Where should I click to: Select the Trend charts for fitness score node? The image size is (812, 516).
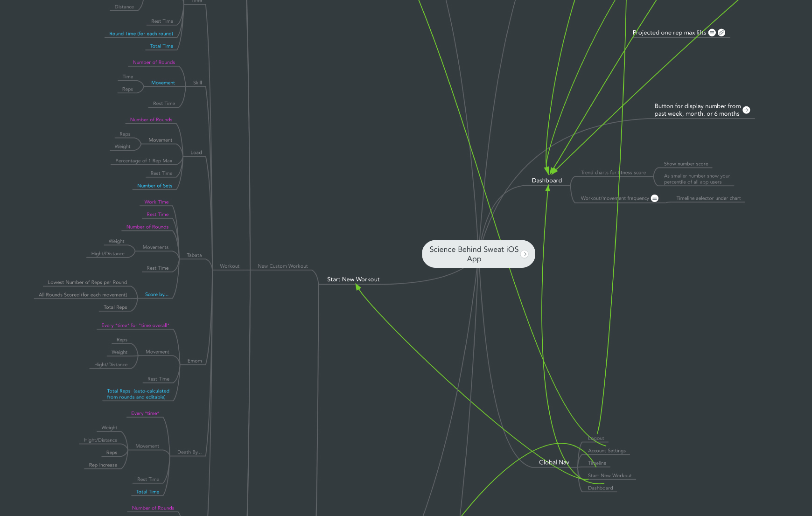click(613, 173)
